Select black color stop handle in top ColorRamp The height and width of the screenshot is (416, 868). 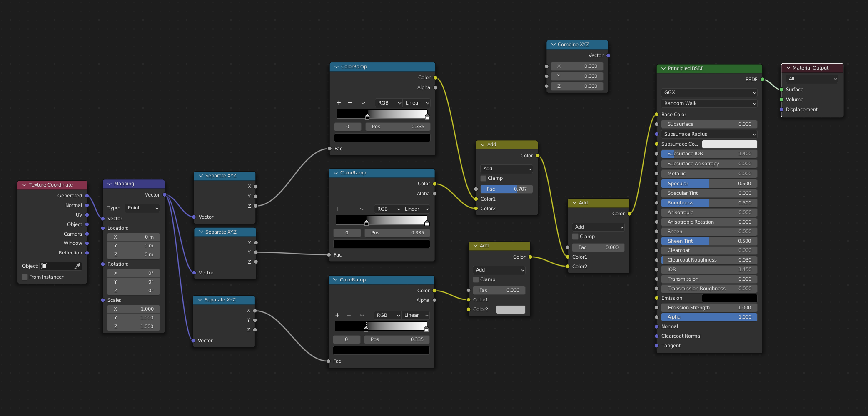click(x=367, y=117)
